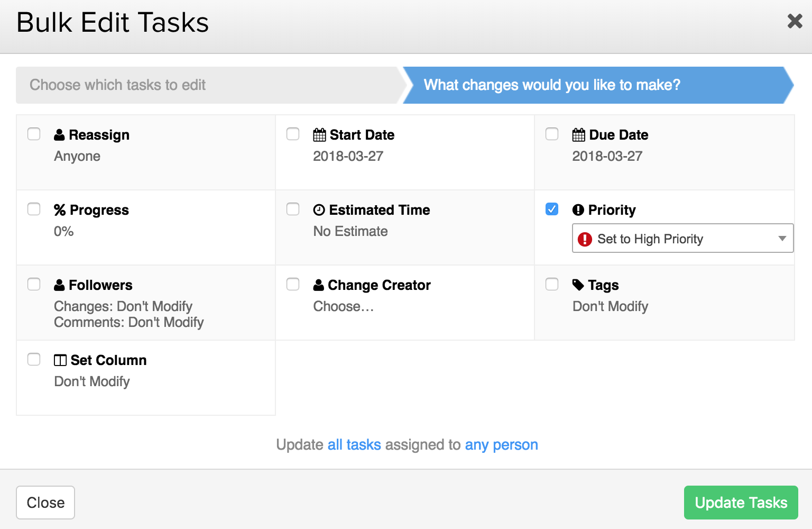Check the % Progress checkbox
The height and width of the screenshot is (529, 812).
coord(34,209)
